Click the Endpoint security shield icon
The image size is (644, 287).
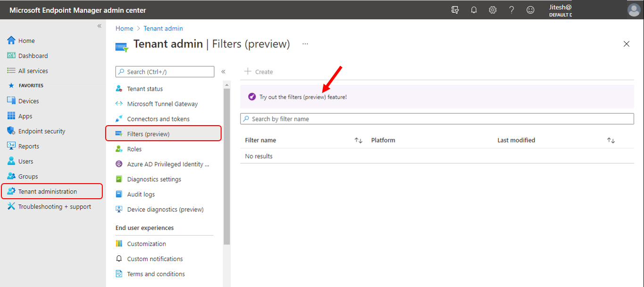point(11,131)
